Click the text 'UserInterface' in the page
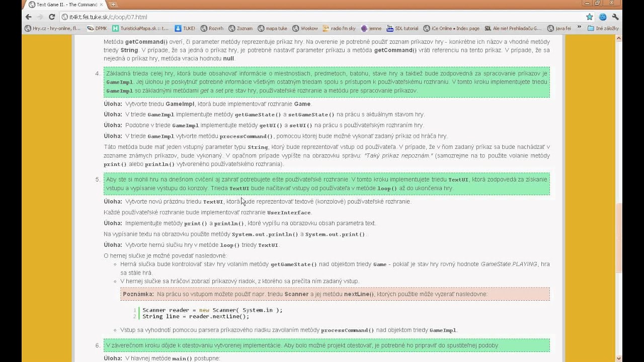The height and width of the screenshot is (362, 644). [289, 213]
